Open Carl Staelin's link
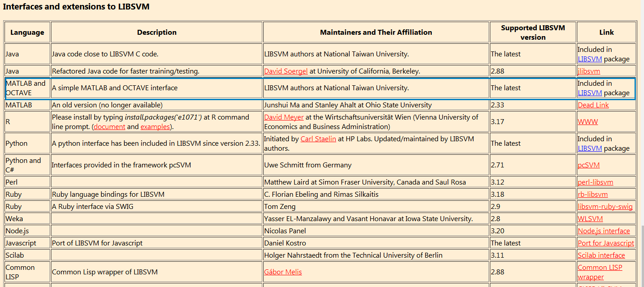644x287 pixels. pos(318,139)
